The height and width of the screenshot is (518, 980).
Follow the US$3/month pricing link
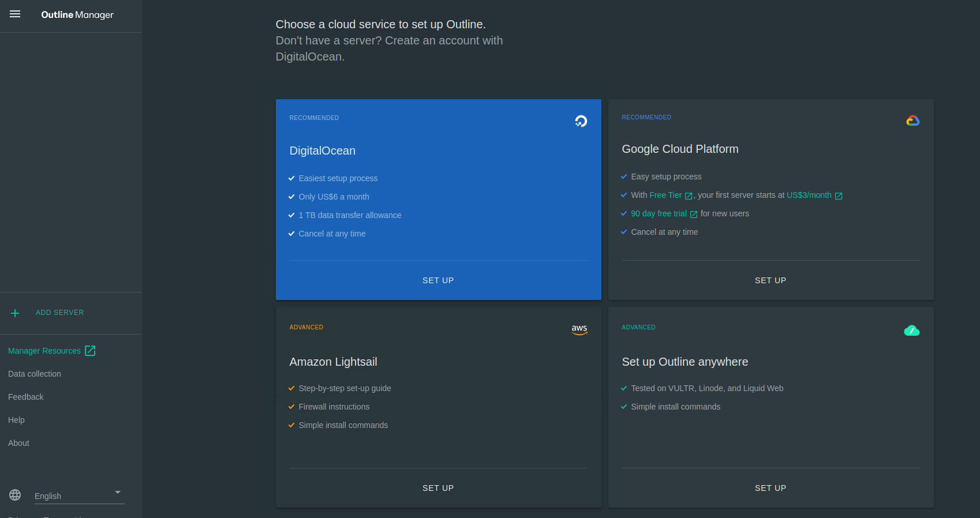(x=809, y=196)
